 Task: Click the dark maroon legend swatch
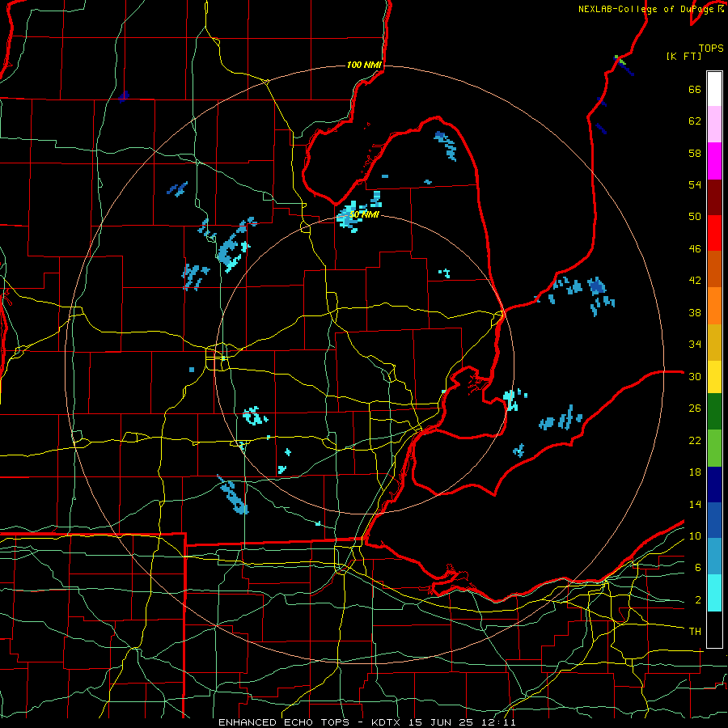pos(714,197)
